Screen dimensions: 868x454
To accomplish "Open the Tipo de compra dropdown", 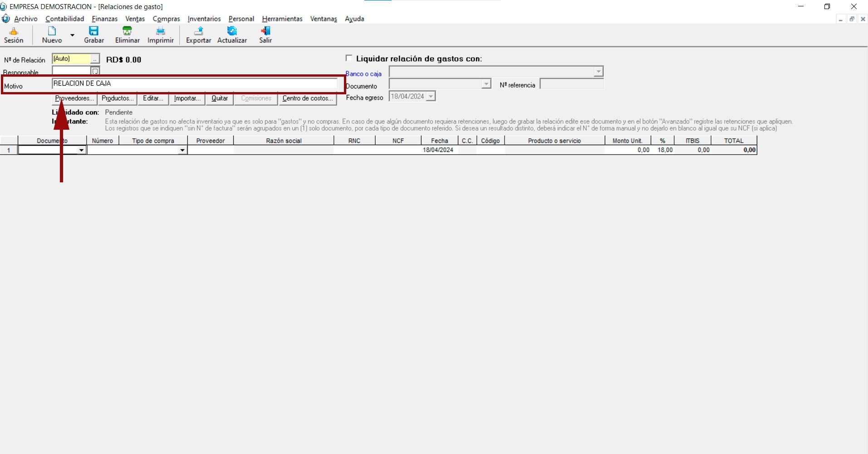I will pos(182,150).
